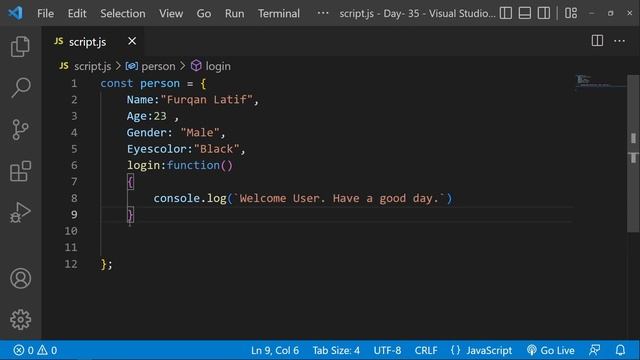Viewport: 640px width, 360px height.
Task: Open the Explorer view in activity bar
Action: pos(20,46)
